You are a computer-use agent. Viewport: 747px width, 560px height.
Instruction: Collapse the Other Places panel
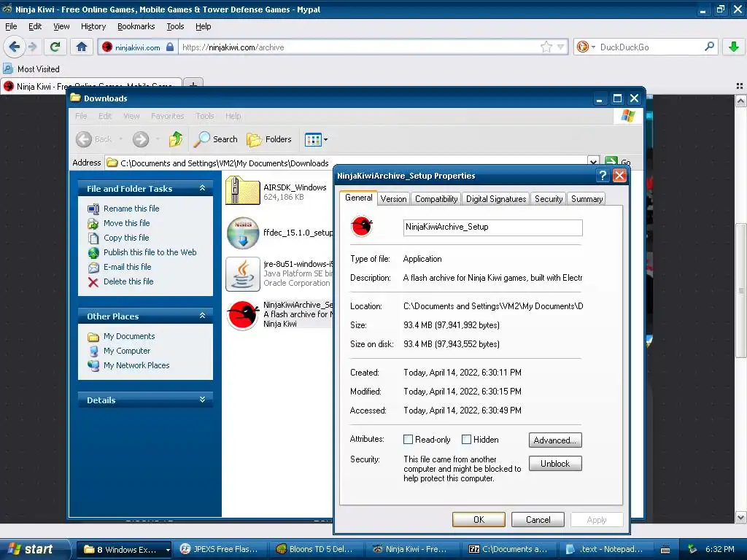pos(203,316)
